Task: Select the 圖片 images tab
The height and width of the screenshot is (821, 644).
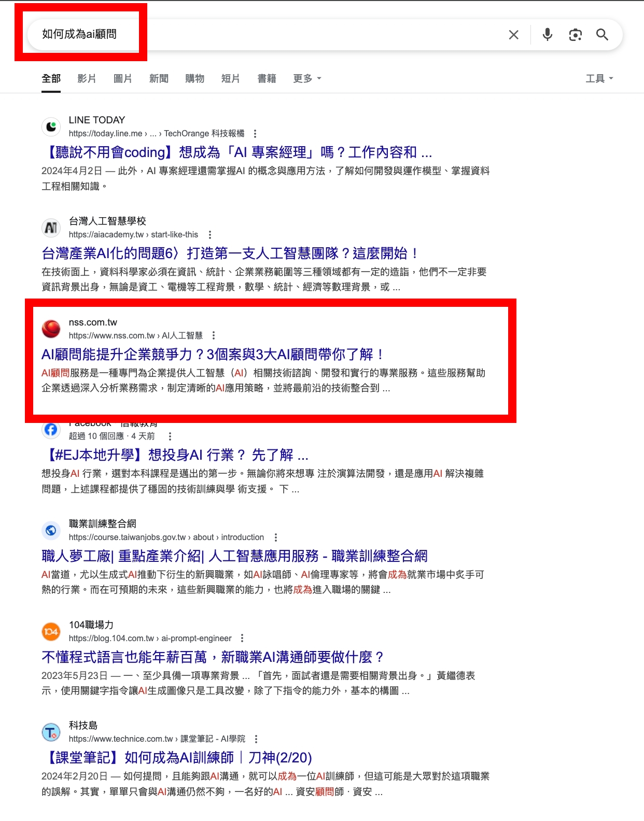Action: coord(122,79)
